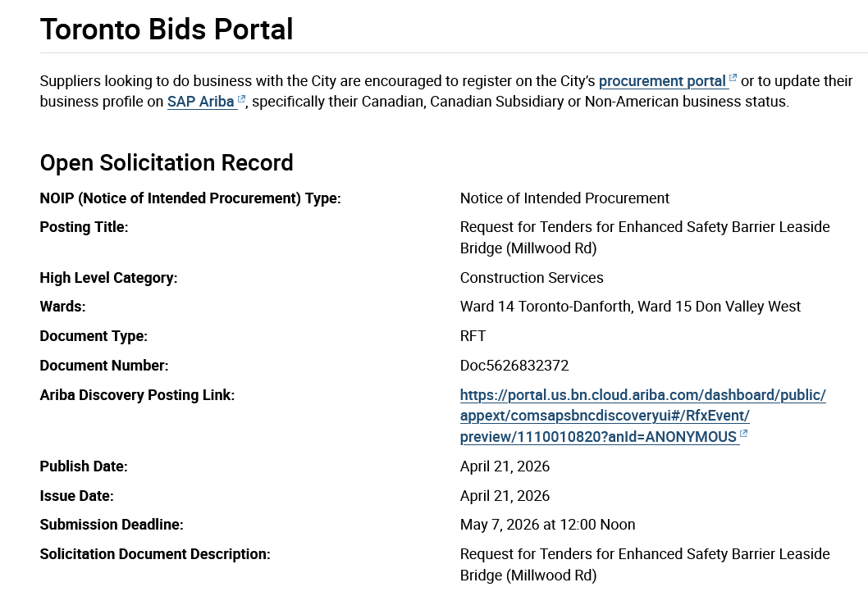
Task: Click the Toronto Bids Portal heading
Action: [x=167, y=30]
